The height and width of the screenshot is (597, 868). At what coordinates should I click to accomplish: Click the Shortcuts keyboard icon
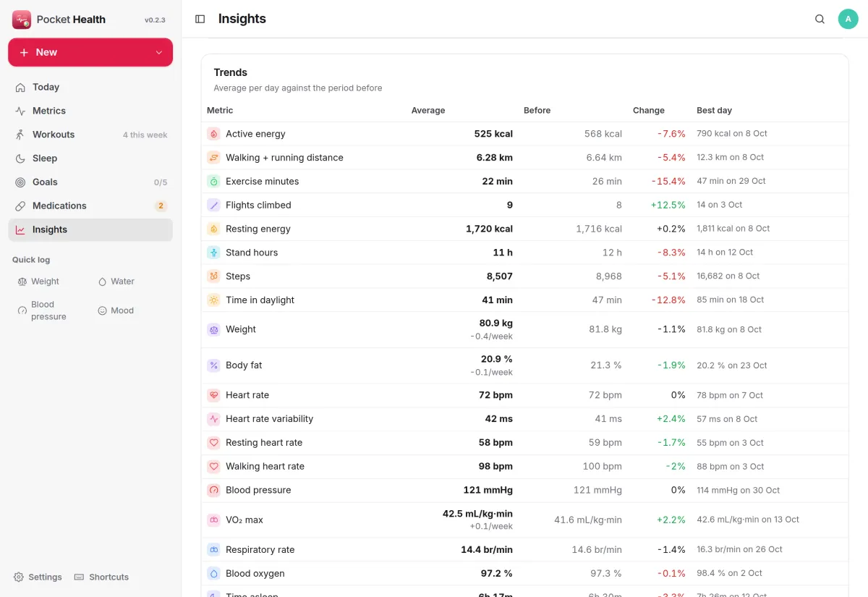pyautogui.click(x=80, y=577)
